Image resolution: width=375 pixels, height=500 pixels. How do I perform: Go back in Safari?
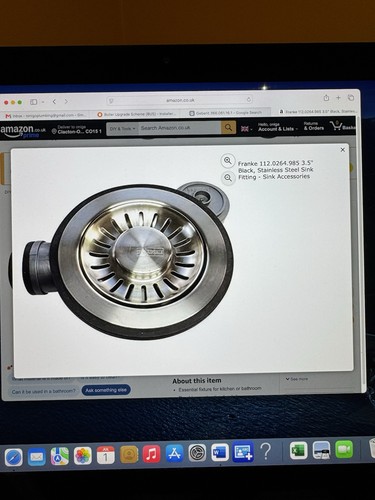coord(54,101)
